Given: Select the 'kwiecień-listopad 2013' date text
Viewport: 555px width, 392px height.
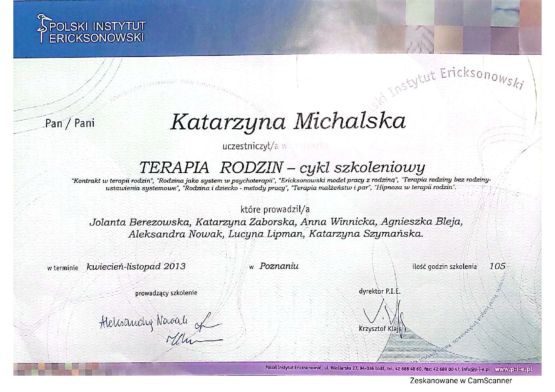Looking at the screenshot, I should (x=136, y=266).
